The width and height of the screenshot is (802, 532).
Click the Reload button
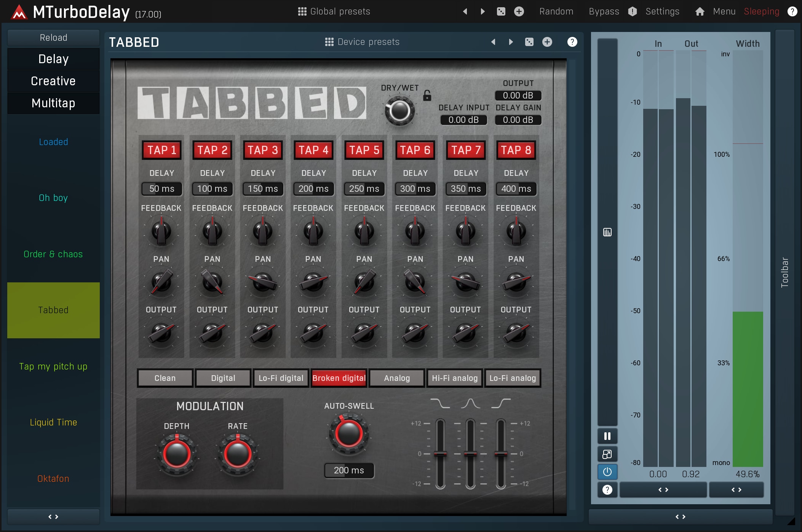(53, 38)
